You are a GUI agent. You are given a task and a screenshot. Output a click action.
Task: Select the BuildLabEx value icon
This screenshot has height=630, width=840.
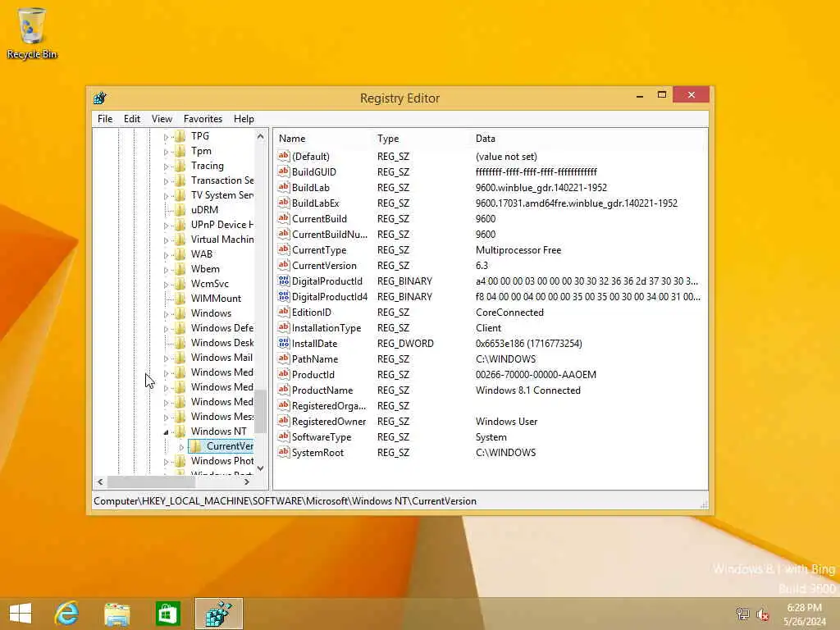pyautogui.click(x=283, y=203)
